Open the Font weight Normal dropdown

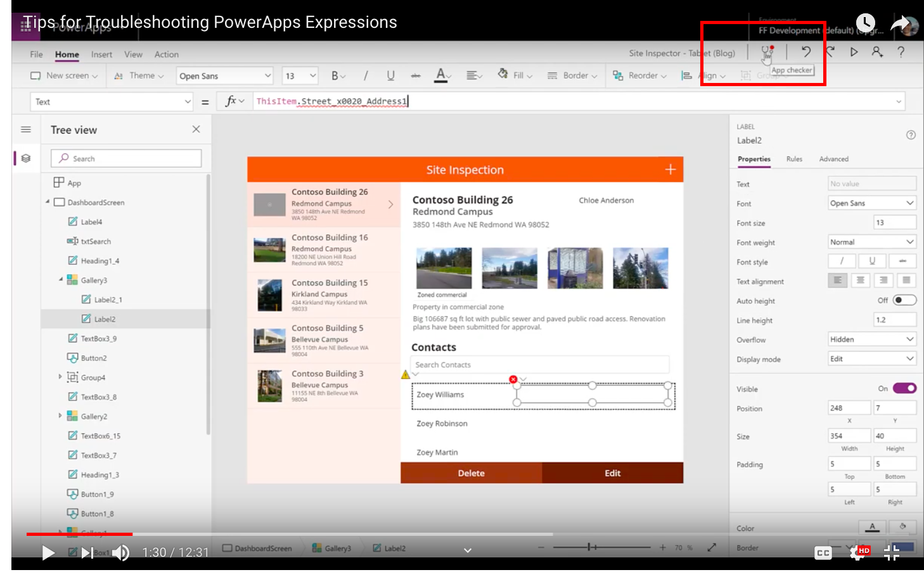872,242
